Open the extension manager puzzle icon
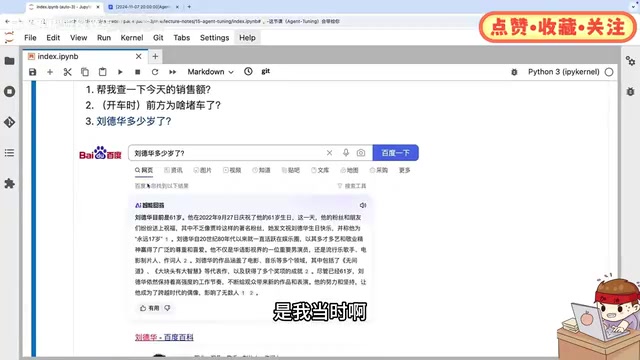Viewport: 640px width, 360px height. (9, 184)
